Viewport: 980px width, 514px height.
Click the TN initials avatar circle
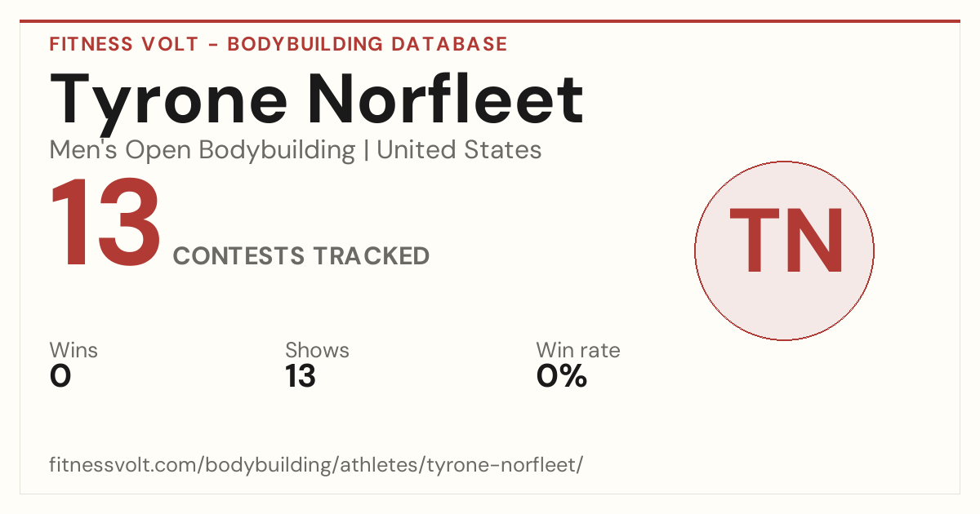pos(784,250)
